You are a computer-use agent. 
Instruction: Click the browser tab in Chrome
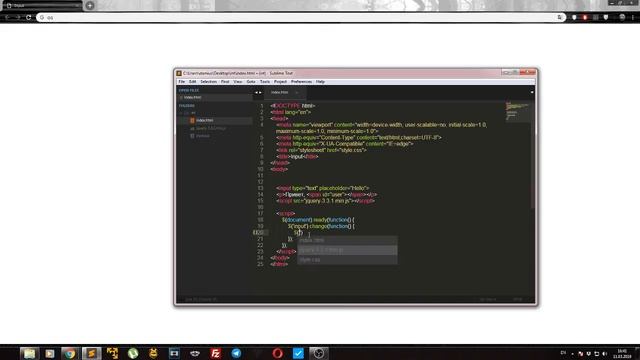(x=42, y=6)
